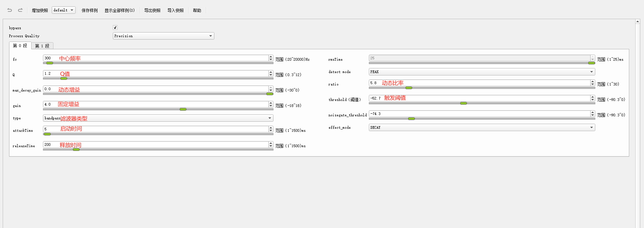Click the redo arrow icon
The height and width of the screenshot is (228, 644).
[x=20, y=10]
